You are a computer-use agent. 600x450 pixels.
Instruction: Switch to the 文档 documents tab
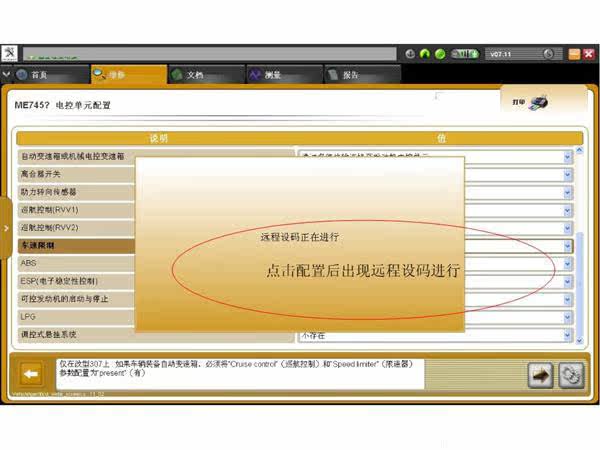[x=207, y=75]
